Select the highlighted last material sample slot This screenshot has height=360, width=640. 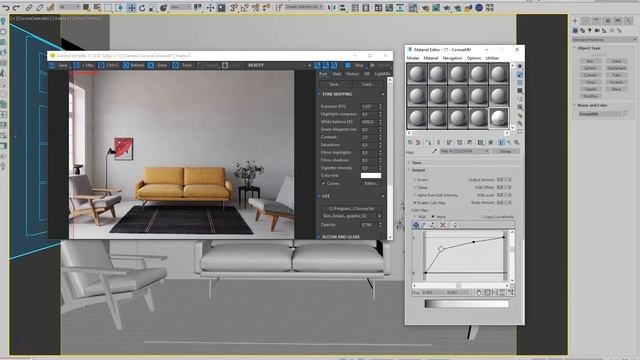click(498, 118)
